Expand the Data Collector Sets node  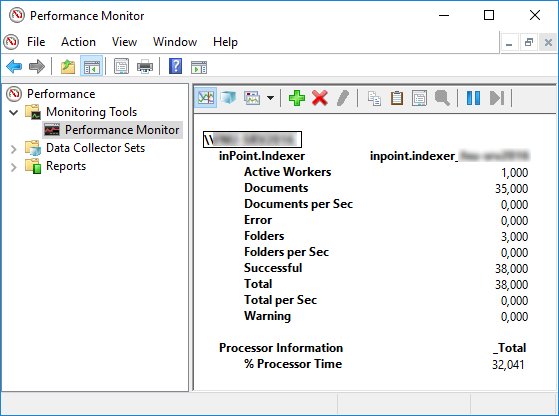tap(14, 149)
